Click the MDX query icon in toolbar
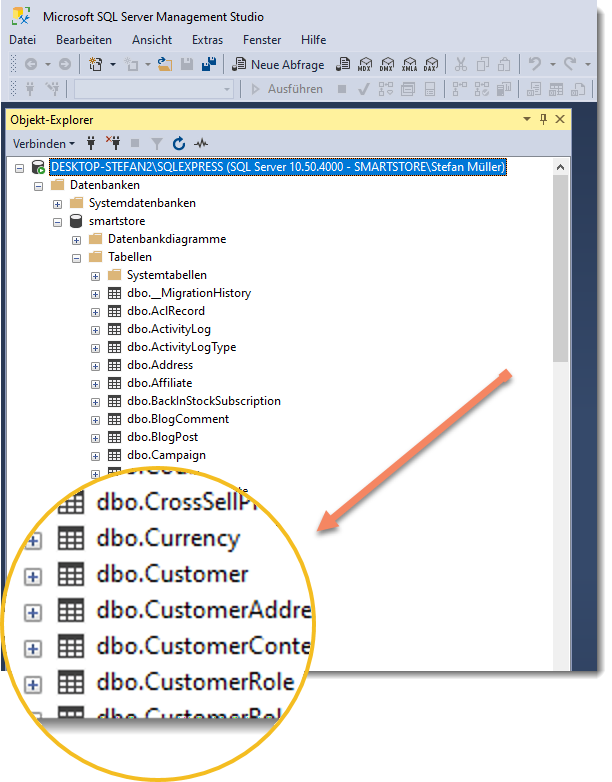The image size is (612, 782). point(365,64)
